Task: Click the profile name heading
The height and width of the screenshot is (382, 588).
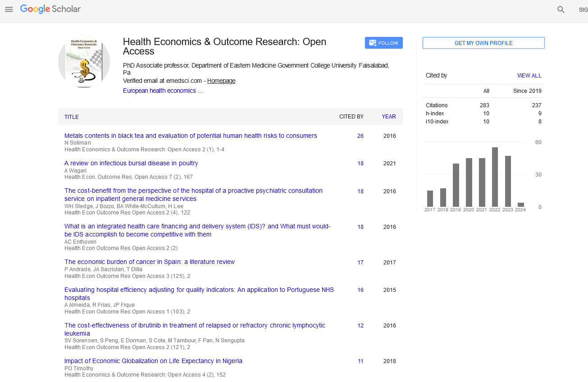Action: pos(224,46)
